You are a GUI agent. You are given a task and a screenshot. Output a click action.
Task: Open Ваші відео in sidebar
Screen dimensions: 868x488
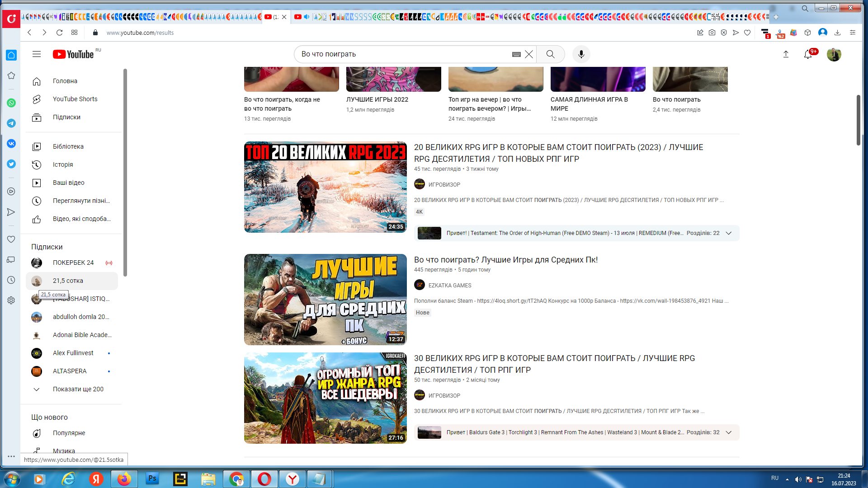[72, 183]
